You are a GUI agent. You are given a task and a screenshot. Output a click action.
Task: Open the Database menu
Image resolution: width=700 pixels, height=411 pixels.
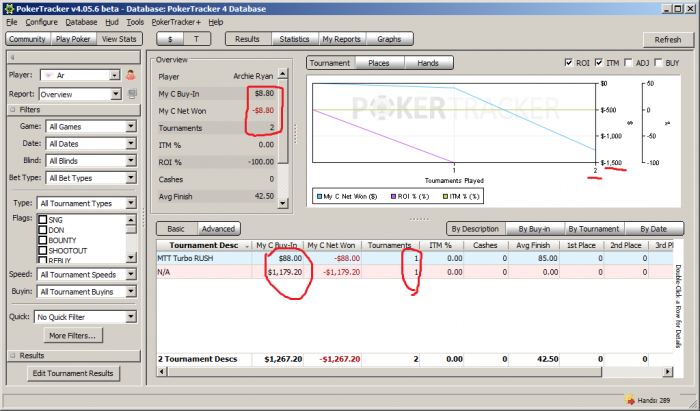click(81, 22)
